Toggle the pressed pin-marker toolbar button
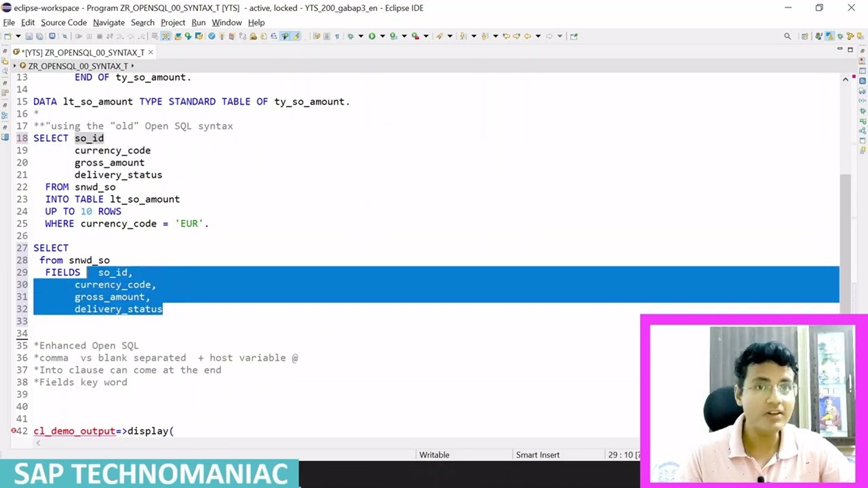Screen dimensions: 868x488 pyautogui.click(x=285, y=36)
